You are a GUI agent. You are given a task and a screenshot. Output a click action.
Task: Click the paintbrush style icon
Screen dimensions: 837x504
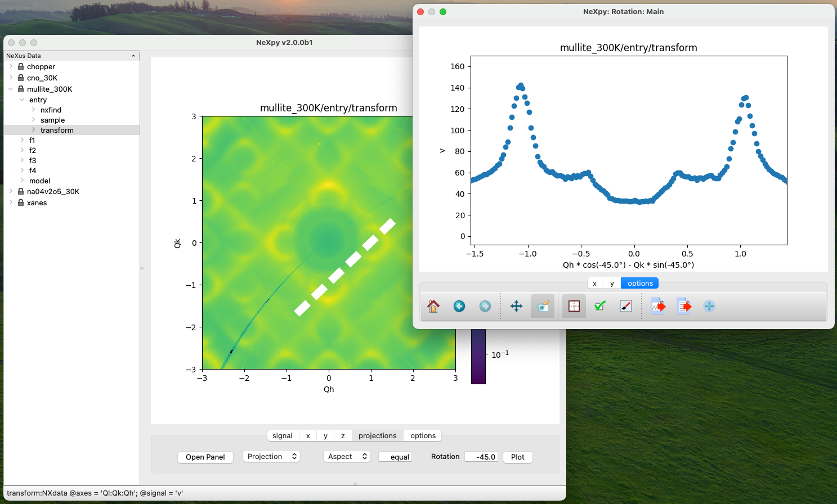(626, 306)
